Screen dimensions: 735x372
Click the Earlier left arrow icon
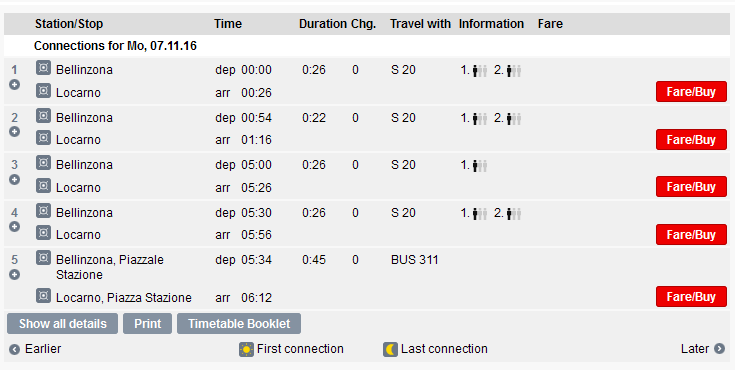(15, 350)
